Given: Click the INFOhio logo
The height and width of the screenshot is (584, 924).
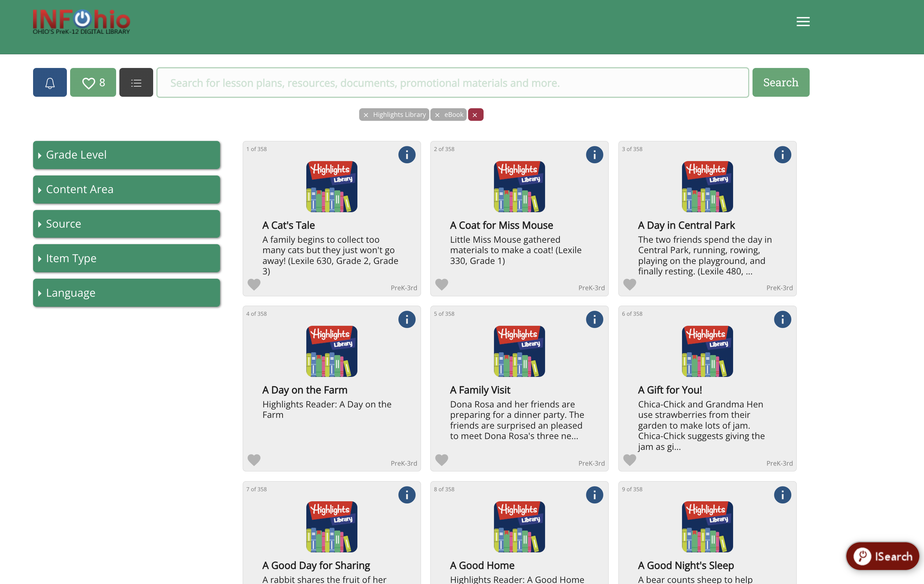Looking at the screenshot, I should point(81,22).
